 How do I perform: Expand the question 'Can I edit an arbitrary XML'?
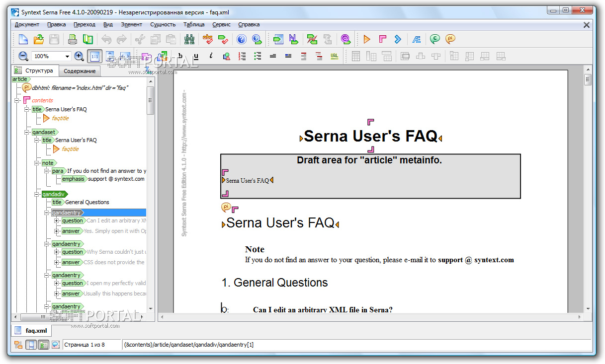pyautogui.click(x=57, y=220)
